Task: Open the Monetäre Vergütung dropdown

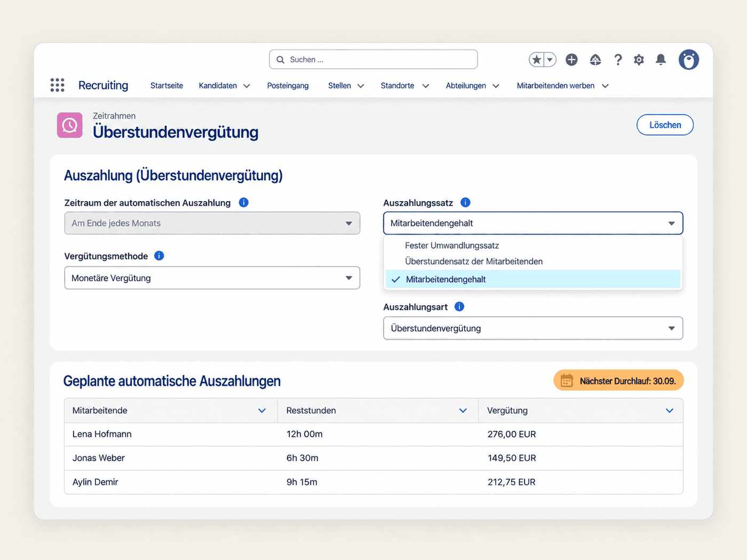Action: [212, 278]
